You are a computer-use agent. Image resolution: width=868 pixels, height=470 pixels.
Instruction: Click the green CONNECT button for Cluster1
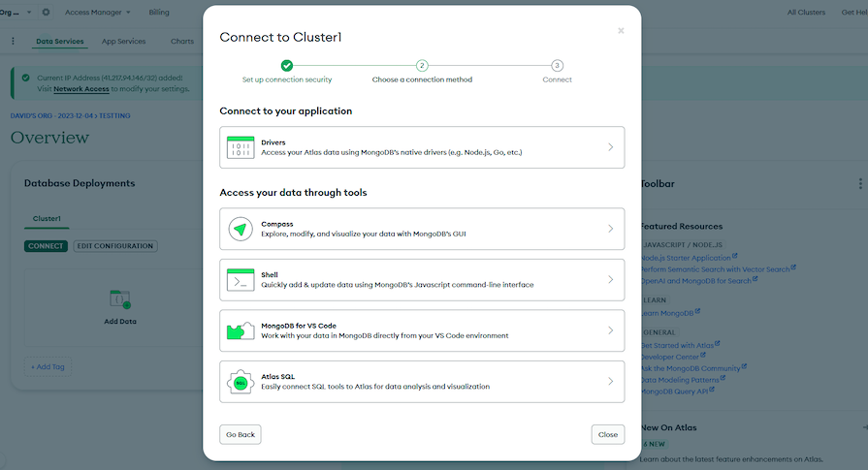pos(46,246)
